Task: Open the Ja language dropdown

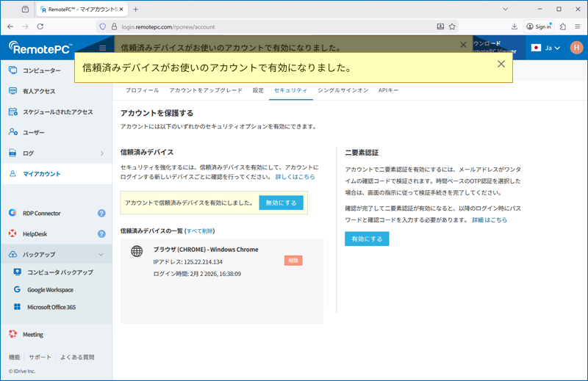Action: (546, 48)
